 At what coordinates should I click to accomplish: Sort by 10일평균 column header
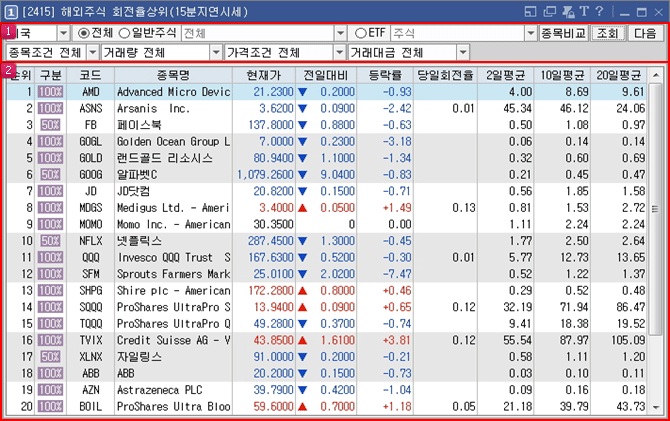coord(562,76)
